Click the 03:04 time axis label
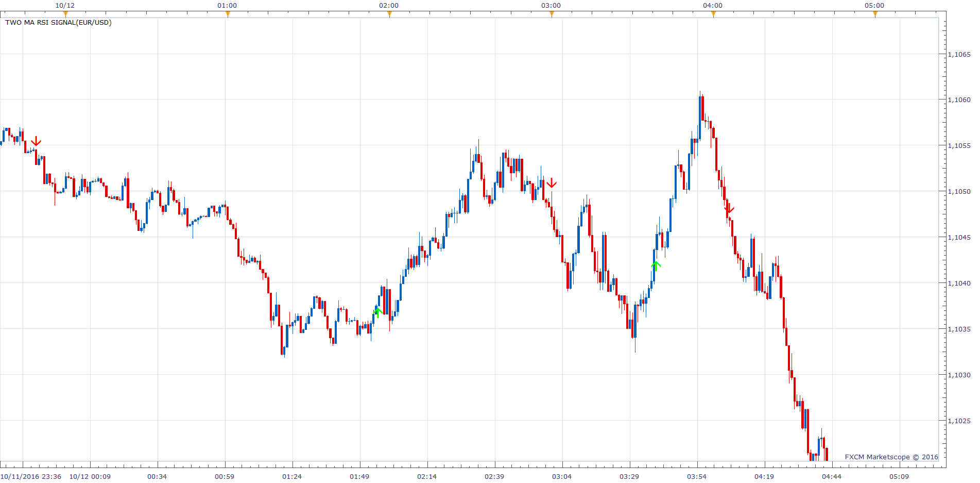This screenshot has width=980, height=483. coord(562,476)
